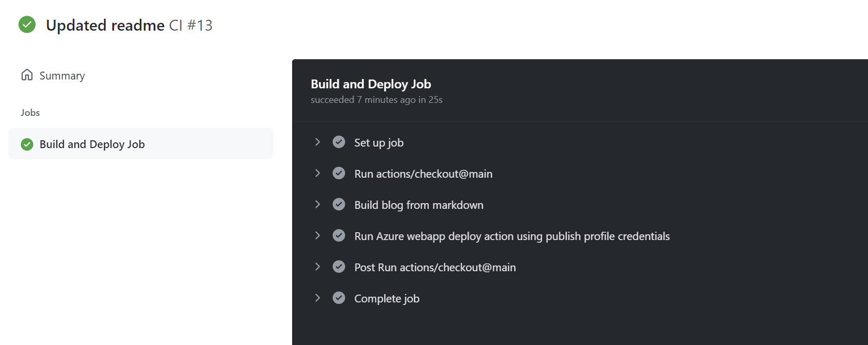
Task: Expand the Run actions/checkout@main chevron
Action: pyautogui.click(x=318, y=173)
